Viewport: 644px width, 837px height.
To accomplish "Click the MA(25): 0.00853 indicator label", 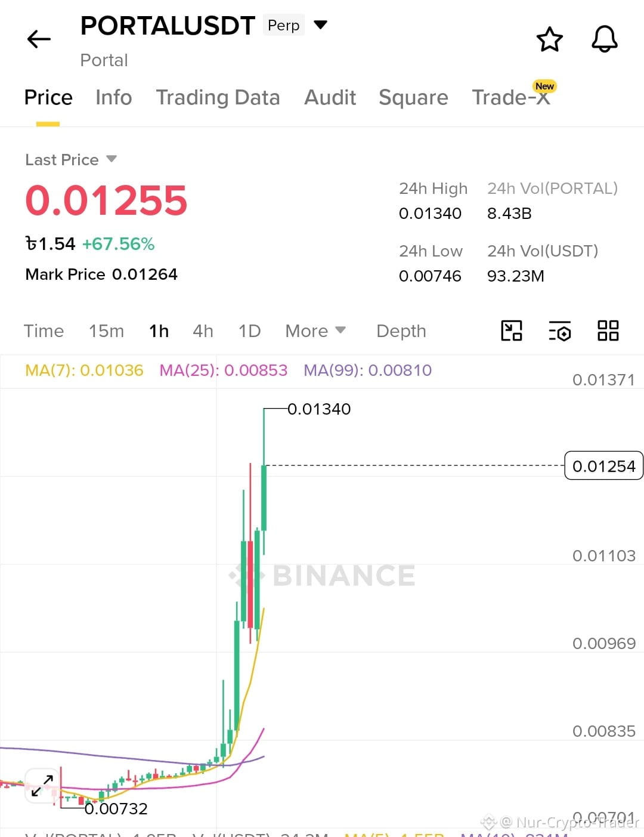I will click(224, 370).
